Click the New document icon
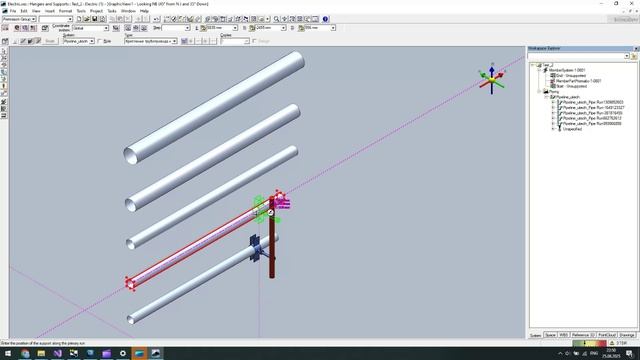This screenshot has height=360, width=640. (x=79, y=19)
